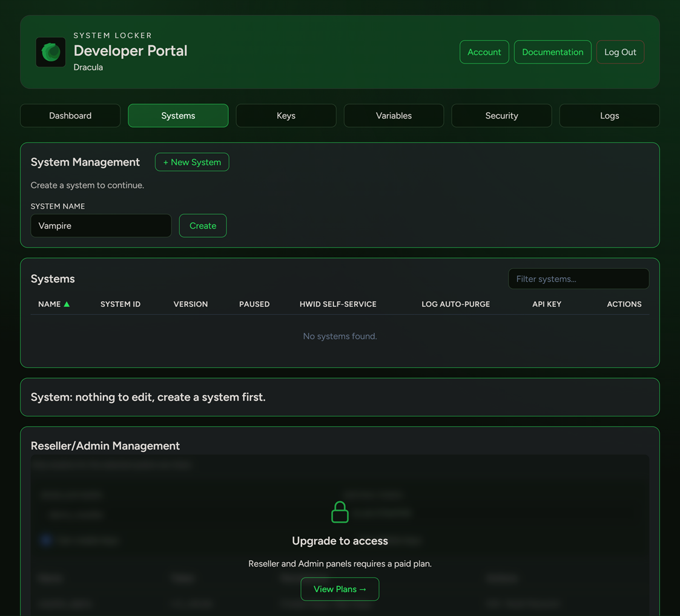Sort by the PAUSED column header
This screenshot has width=680, height=616.
[254, 304]
